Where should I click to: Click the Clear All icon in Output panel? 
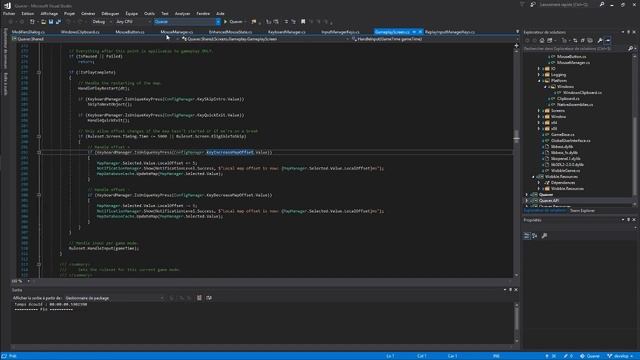coord(199,298)
